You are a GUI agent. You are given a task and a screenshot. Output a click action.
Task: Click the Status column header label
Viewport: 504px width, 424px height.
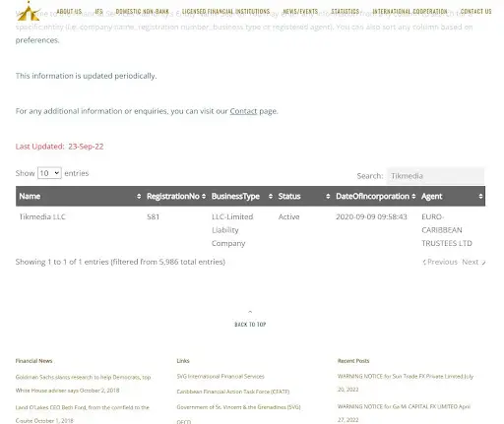(x=289, y=196)
